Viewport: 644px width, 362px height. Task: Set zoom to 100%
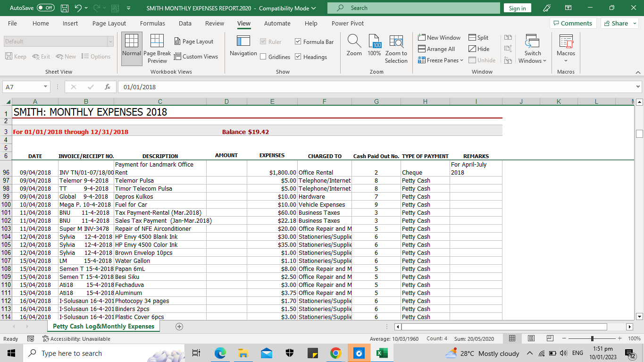tap(374, 45)
